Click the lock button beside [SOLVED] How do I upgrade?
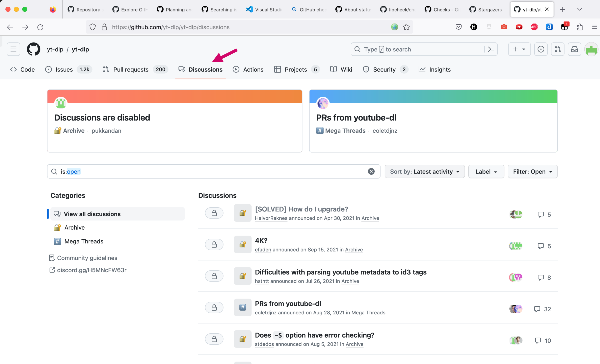 214,213
